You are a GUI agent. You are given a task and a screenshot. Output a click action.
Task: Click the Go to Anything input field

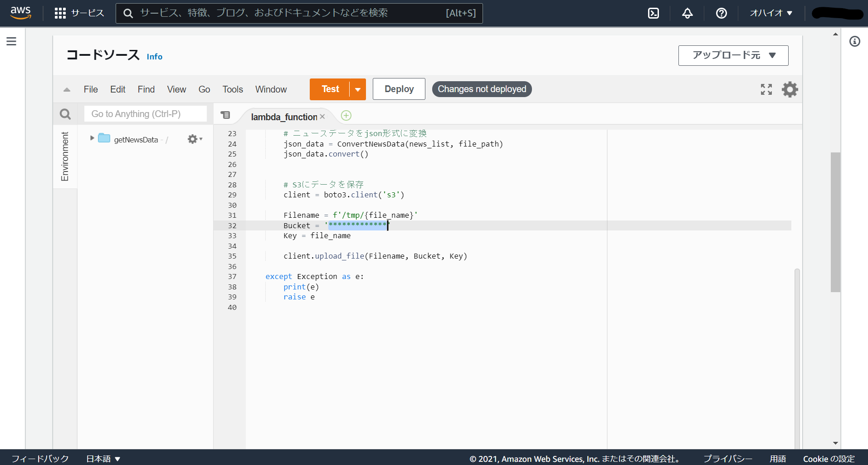click(x=145, y=113)
